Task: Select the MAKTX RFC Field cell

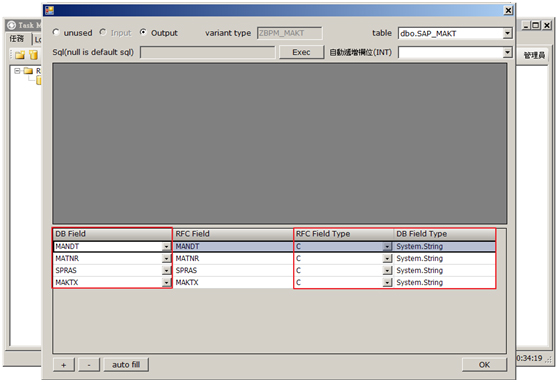Action: click(233, 283)
